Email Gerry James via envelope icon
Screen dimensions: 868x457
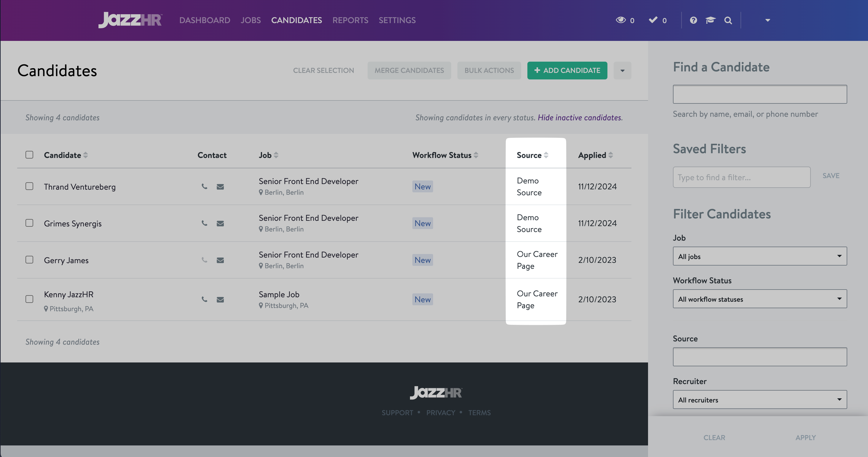coord(220,260)
